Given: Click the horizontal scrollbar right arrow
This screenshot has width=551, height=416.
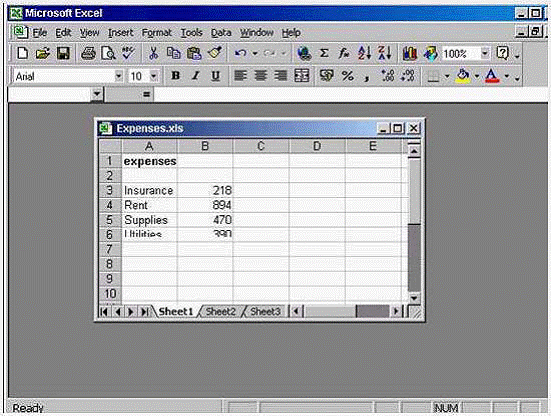Looking at the screenshot, I should click(396, 311).
